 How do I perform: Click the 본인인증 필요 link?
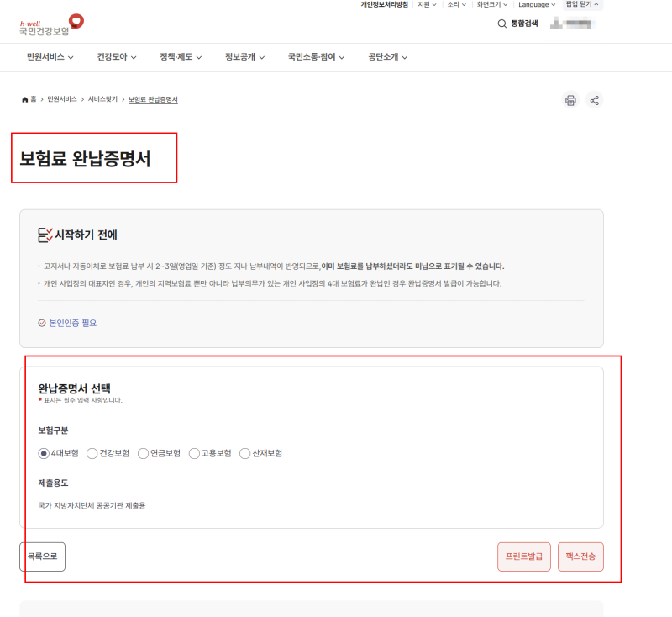(x=73, y=323)
